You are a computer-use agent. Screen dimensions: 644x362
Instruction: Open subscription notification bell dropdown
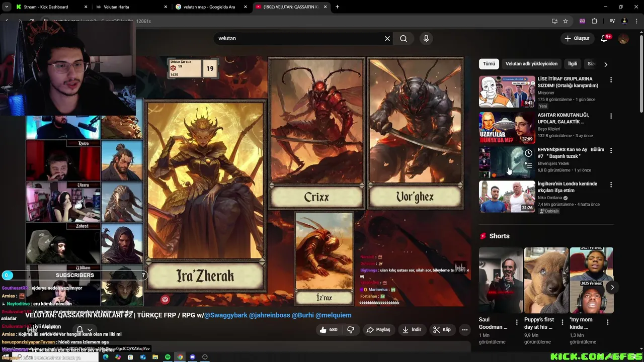pos(84,330)
